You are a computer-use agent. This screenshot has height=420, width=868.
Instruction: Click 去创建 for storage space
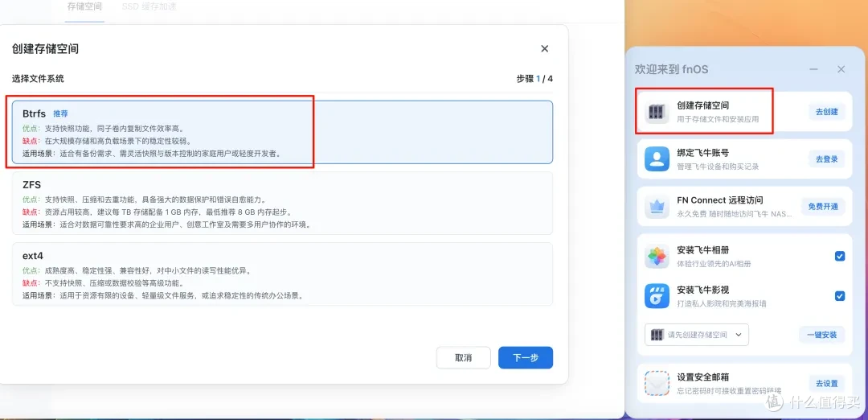826,112
